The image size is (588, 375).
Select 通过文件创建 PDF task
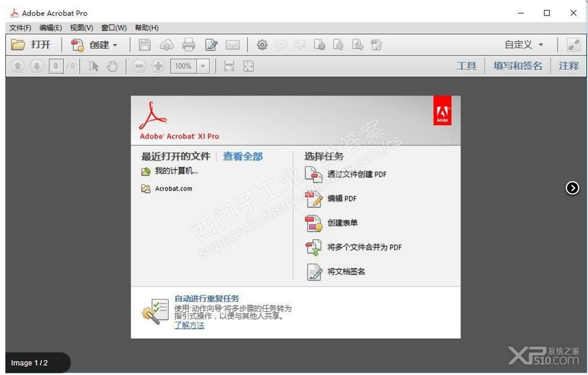[x=346, y=175]
